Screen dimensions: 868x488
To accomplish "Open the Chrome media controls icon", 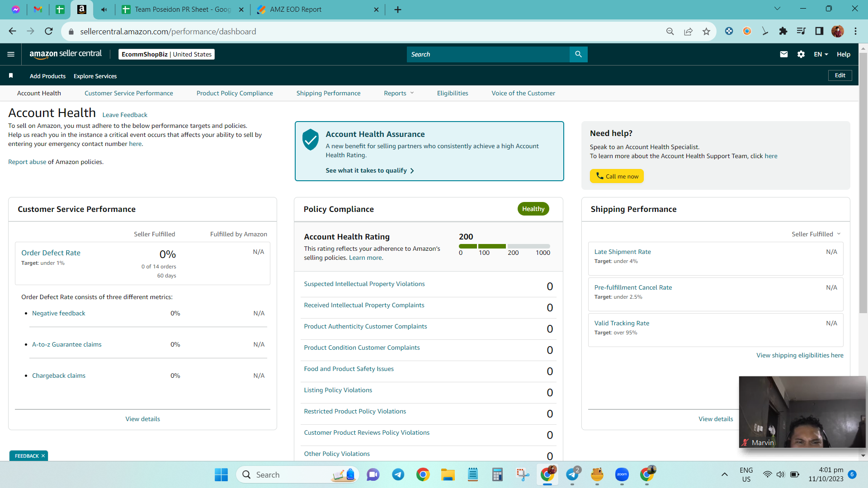I will [801, 31].
